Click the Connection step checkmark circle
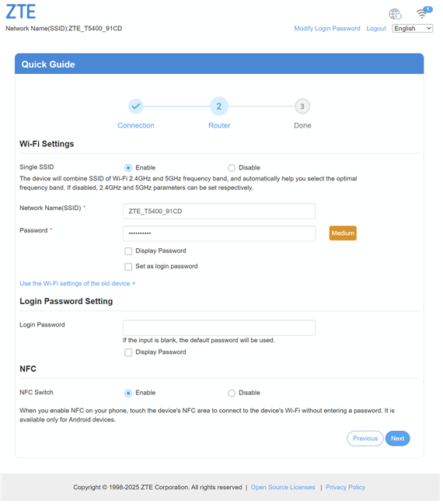The height and width of the screenshot is (504, 443). tap(135, 106)
